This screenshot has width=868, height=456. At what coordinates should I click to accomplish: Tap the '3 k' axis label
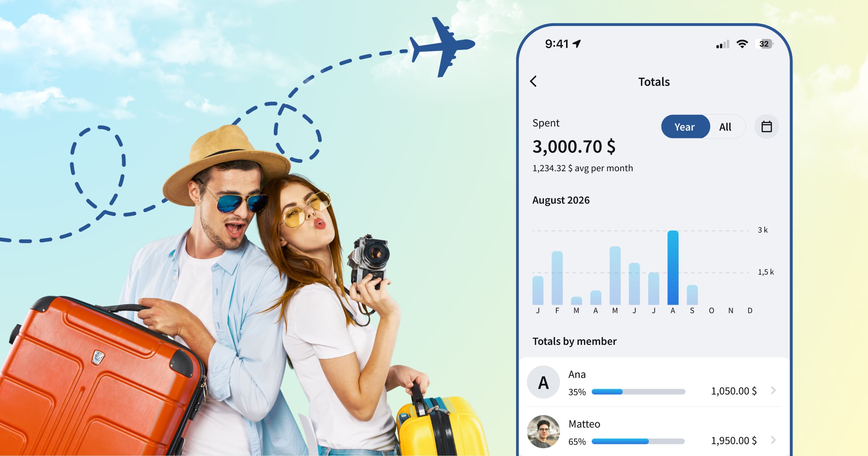pyautogui.click(x=763, y=230)
